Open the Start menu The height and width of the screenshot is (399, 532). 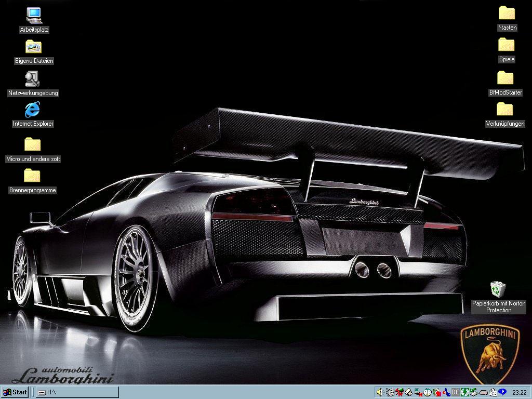[15, 392]
